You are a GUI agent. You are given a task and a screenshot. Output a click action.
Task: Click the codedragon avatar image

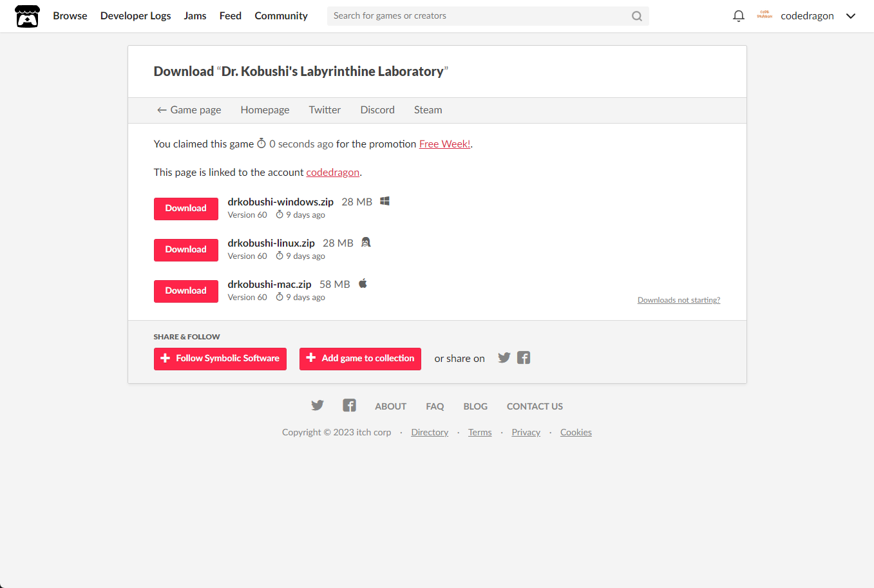765,15
